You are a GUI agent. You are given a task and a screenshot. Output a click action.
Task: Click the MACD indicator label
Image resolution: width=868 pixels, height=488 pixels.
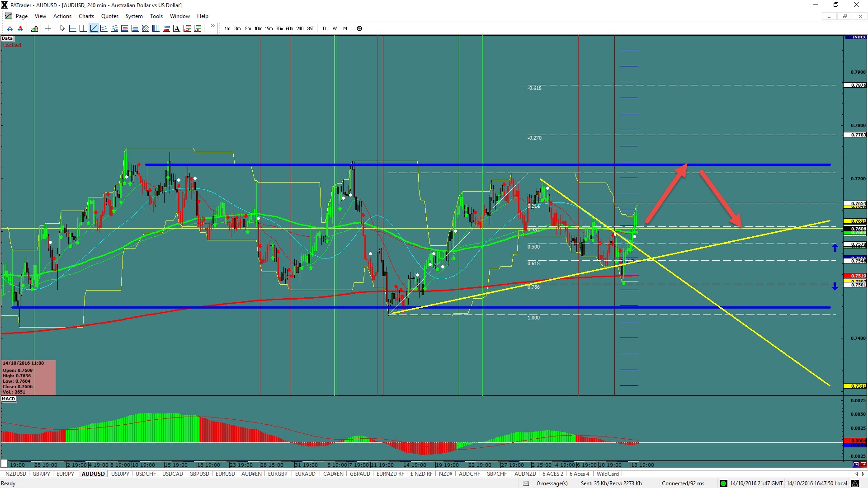tap(9, 399)
